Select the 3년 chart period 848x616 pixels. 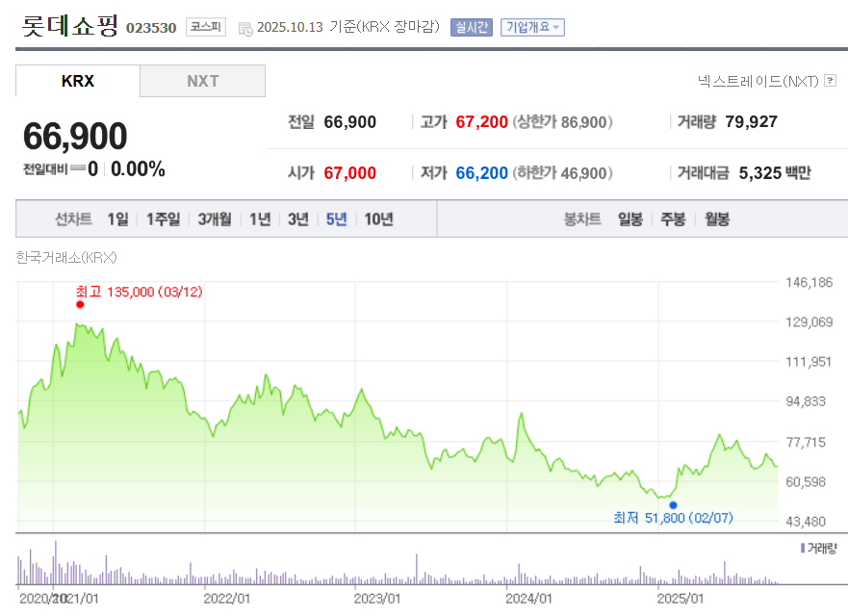[298, 219]
